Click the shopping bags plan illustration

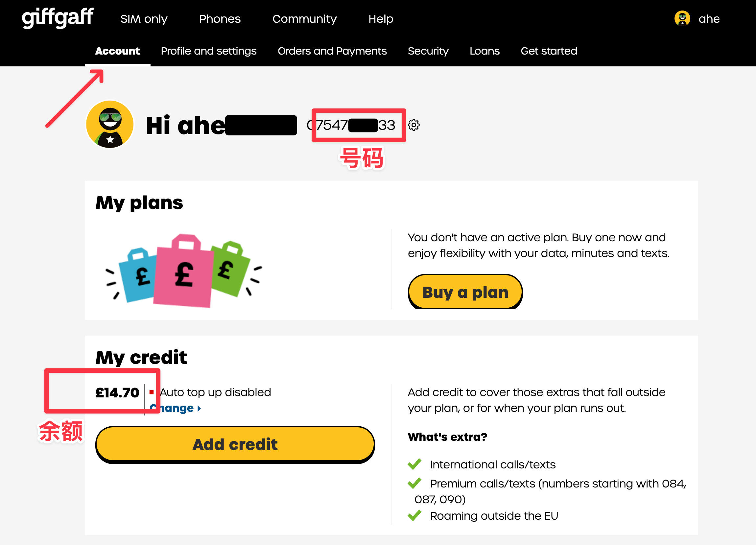[184, 271]
